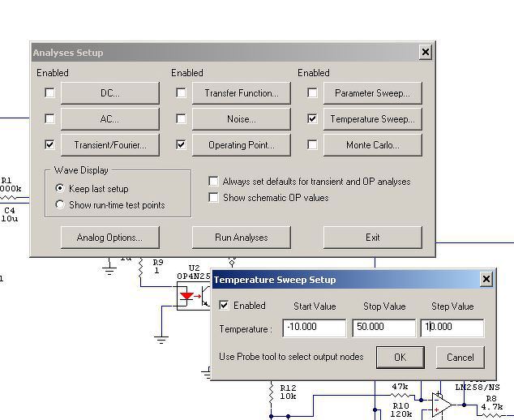Confirm temperature sweep with OK
Image resolution: width=514 pixels, height=420 pixels.
pyautogui.click(x=400, y=357)
